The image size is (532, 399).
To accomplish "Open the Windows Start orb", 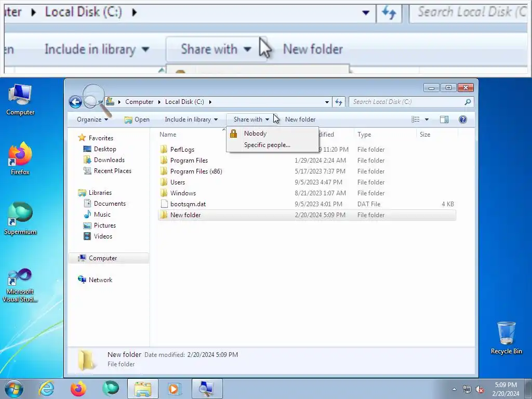I will [14, 389].
